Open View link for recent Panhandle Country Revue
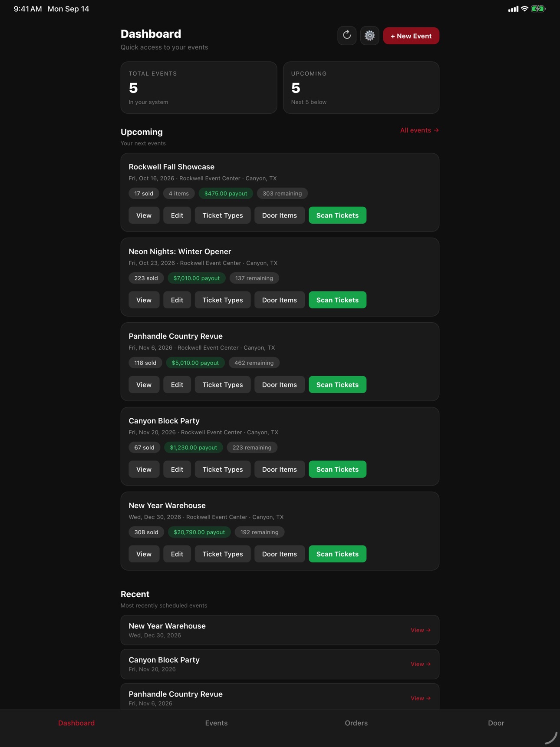The height and width of the screenshot is (747, 560). point(421,698)
